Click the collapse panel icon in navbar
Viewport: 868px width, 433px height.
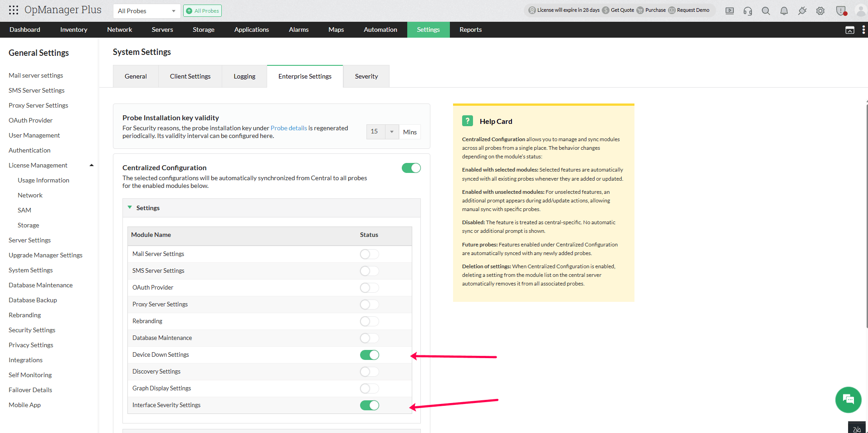coord(850,30)
